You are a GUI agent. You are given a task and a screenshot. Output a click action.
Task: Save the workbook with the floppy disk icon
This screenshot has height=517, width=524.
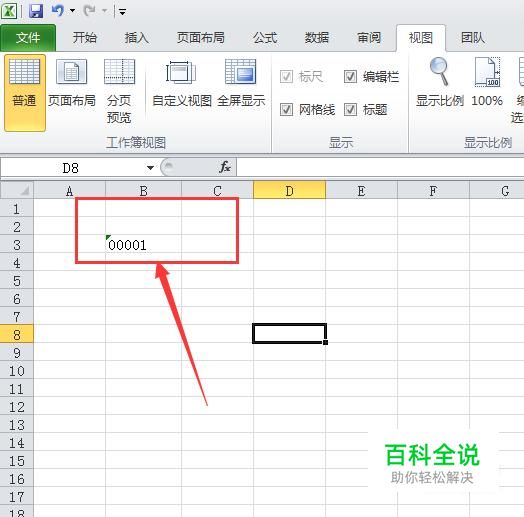coord(36,11)
